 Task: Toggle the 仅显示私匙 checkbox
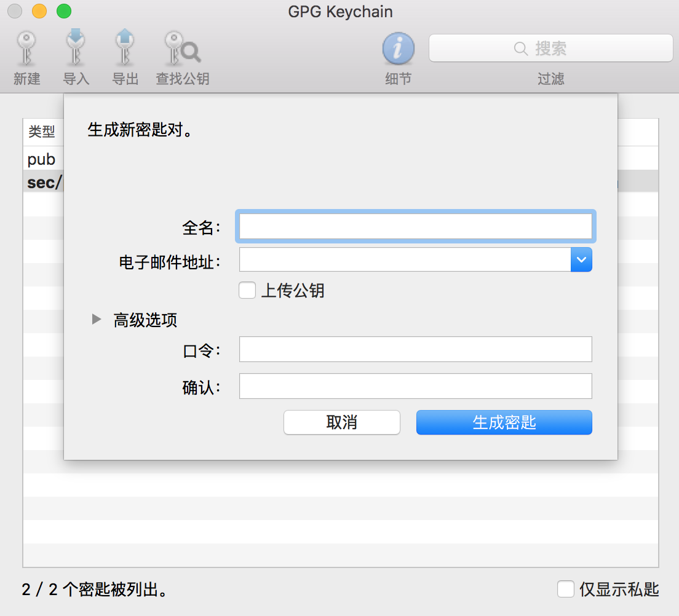pyautogui.click(x=566, y=589)
